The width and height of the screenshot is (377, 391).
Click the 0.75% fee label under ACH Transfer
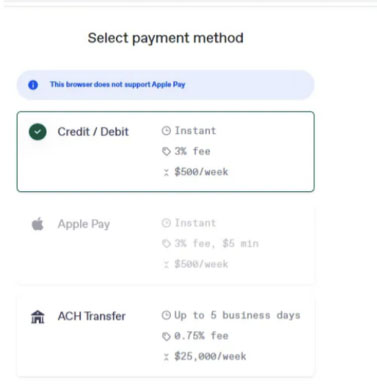[201, 336]
